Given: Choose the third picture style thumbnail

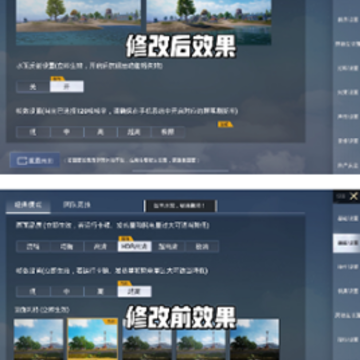Looking at the screenshot, I should (x=147, y=339).
